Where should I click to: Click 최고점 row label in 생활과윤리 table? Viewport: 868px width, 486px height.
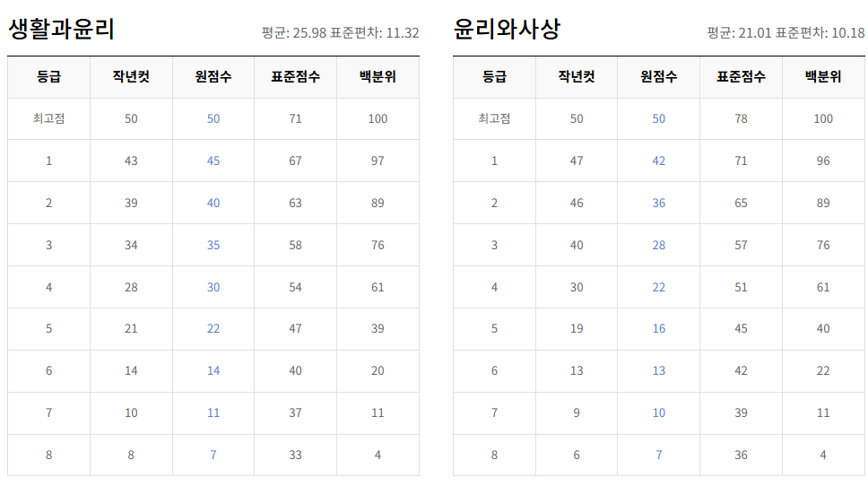point(48,118)
